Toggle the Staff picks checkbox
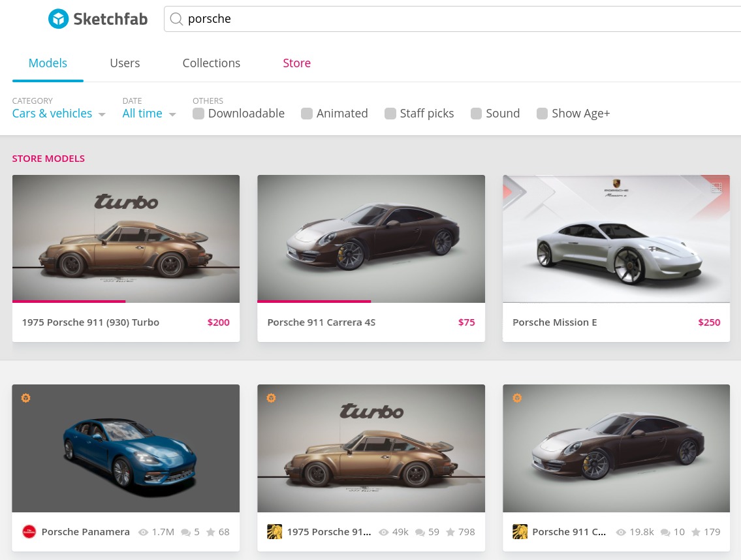 click(x=390, y=114)
